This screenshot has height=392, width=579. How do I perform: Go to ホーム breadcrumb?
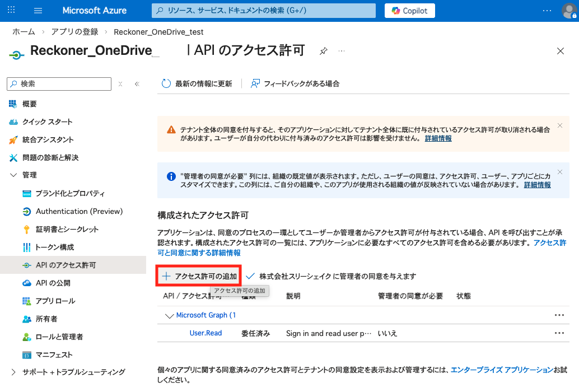click(x=24, y=32)
